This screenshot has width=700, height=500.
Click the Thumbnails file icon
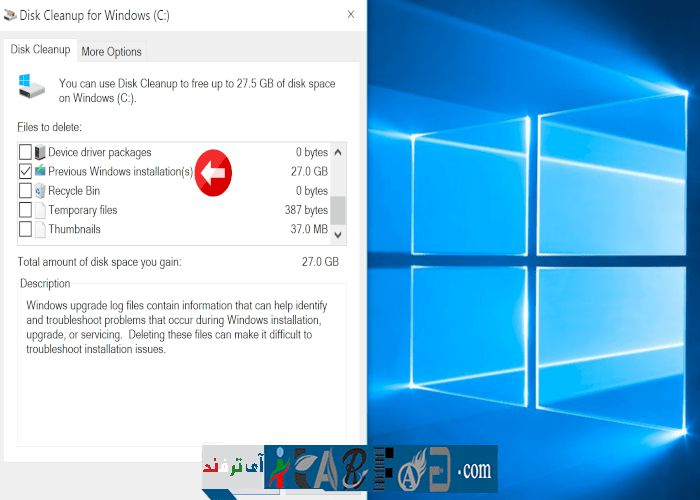click(x=40, y=229)
